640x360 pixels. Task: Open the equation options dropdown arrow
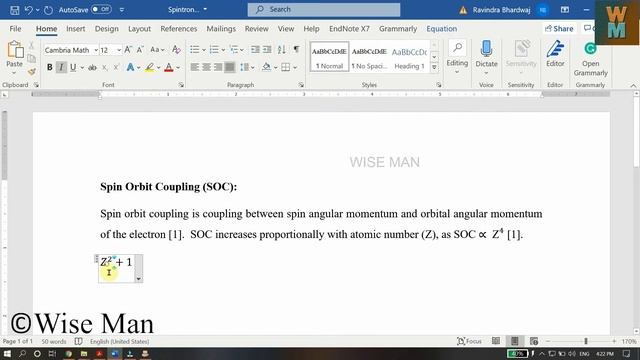tap(139, 279)
